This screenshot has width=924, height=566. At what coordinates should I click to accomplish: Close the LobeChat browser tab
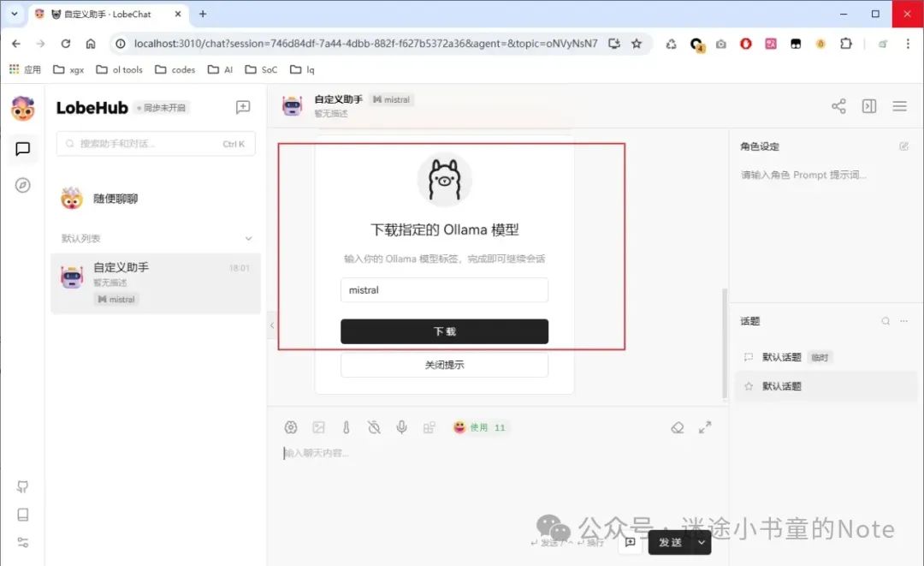(178, 14)
